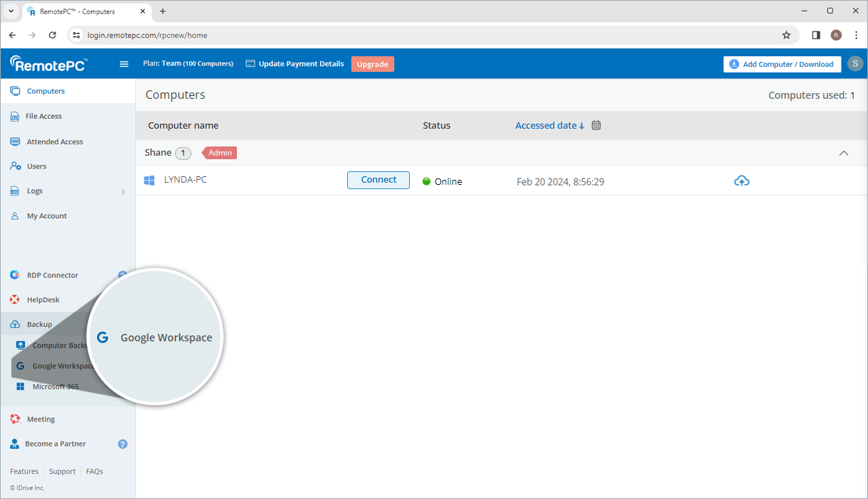Open the Chrome profile avatar
868x499 pixels.
pyautogui.click(x=836, y=35)
